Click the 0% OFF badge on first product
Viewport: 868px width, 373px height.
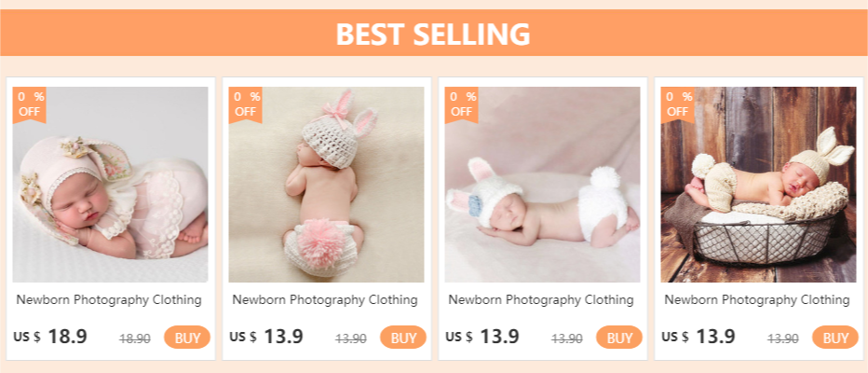30,104
